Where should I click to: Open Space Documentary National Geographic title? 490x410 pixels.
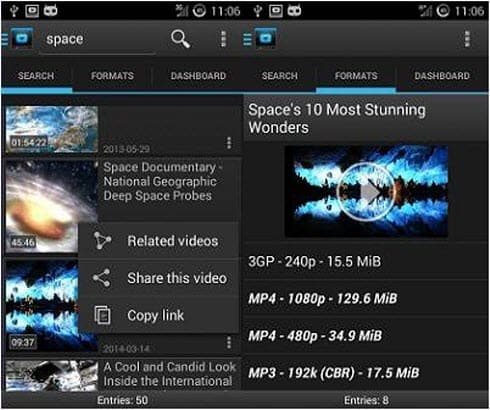163,181
